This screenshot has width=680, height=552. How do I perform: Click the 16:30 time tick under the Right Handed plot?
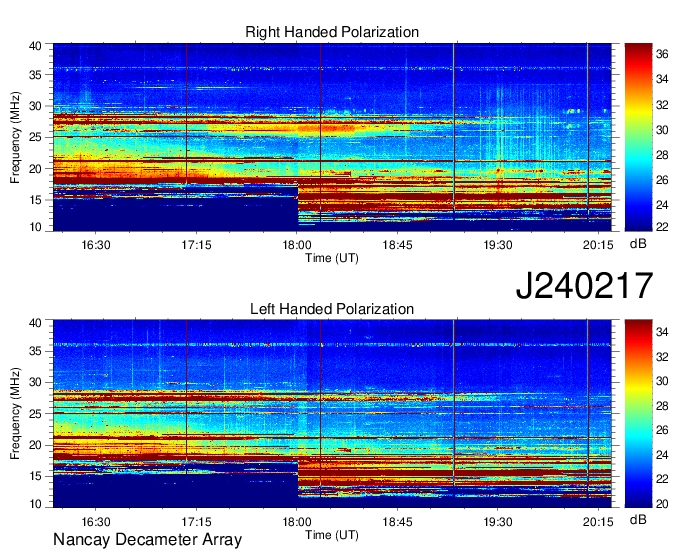pyautogui.click(x=96, y=245)
